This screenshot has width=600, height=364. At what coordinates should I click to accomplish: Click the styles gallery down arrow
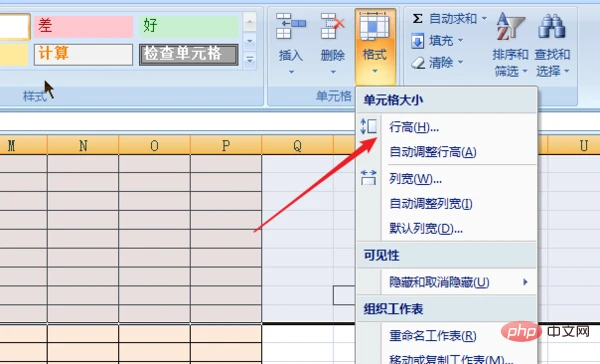tap(249, 41)
